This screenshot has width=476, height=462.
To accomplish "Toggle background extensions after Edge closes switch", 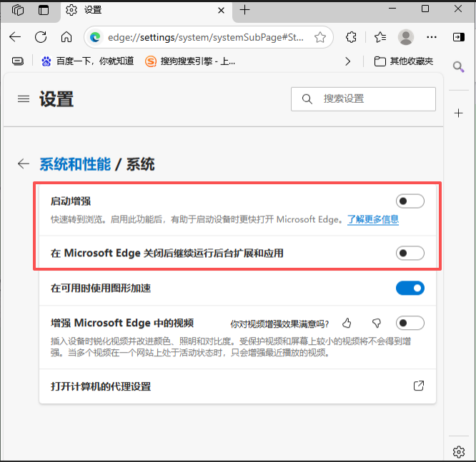I will coord(410,253).
